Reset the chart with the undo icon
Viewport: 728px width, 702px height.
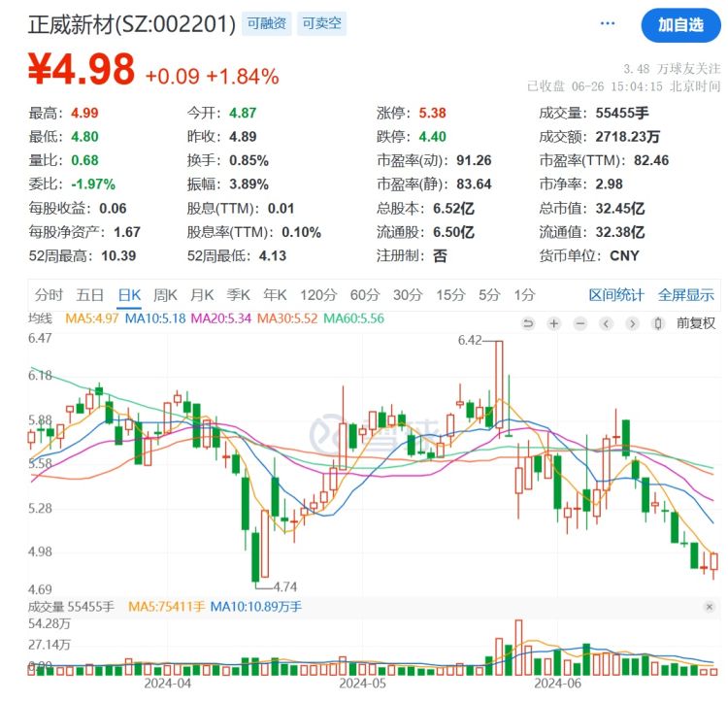point(528,323)
